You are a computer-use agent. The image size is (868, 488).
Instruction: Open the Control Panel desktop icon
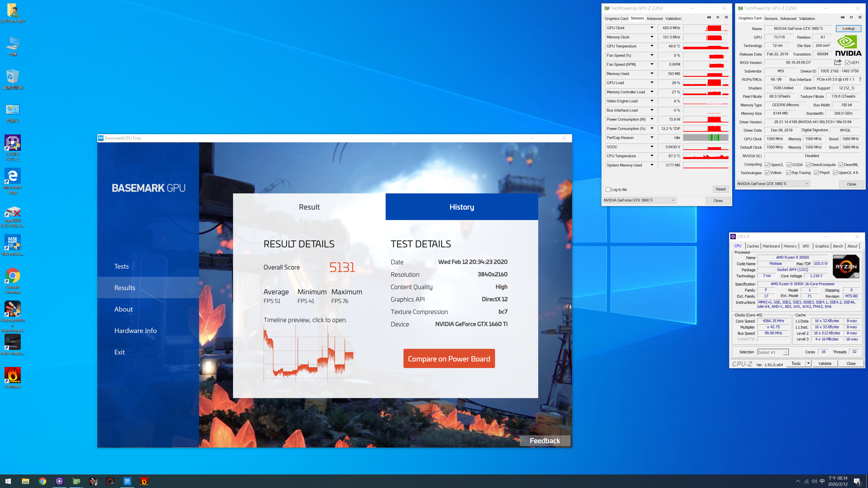click(12, 113)
